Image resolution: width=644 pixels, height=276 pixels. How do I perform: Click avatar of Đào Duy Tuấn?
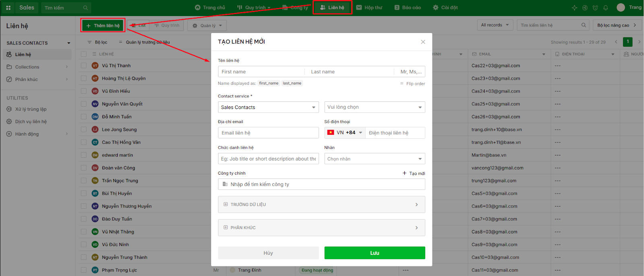(x=95, y=219)
